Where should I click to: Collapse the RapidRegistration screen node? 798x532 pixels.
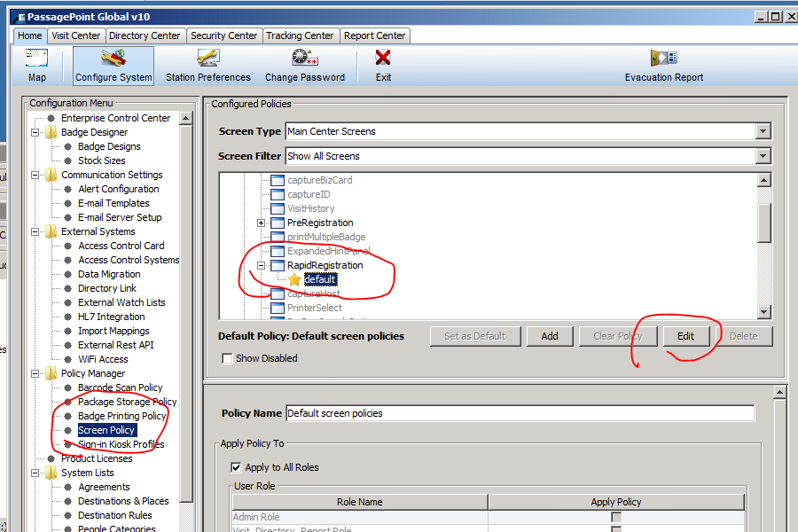[x=261, y=265]
